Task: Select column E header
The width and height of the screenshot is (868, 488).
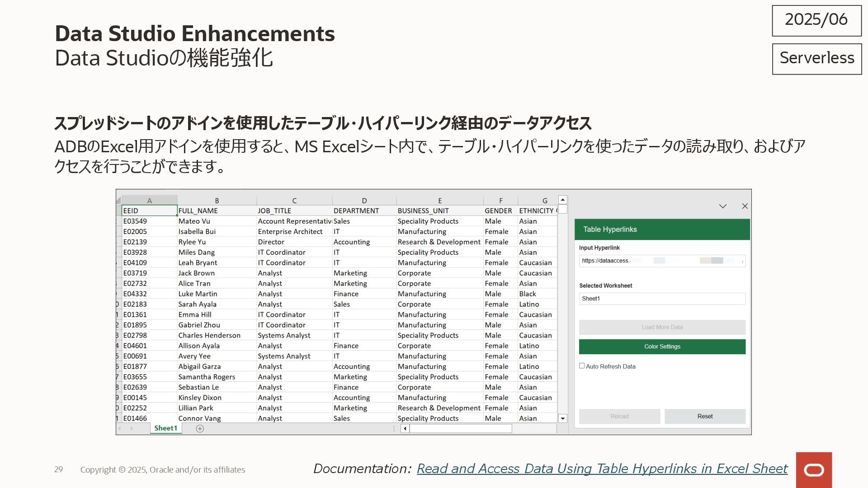Action: pos(440,200)
